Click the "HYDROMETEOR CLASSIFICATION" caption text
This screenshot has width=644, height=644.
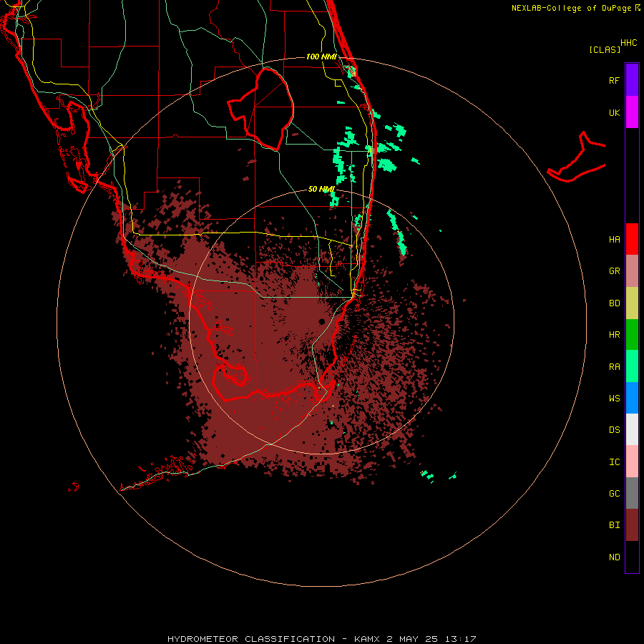click(251, 639)
